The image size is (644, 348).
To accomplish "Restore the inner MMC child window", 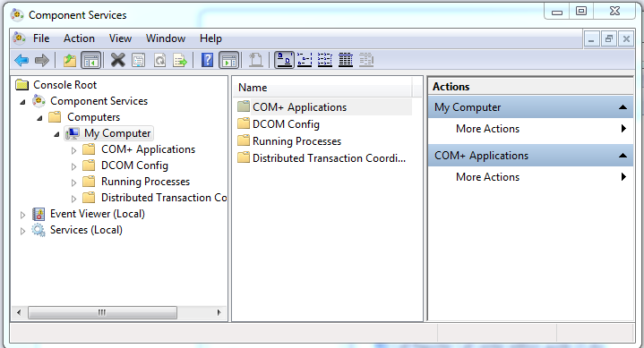I will point(609,39).
